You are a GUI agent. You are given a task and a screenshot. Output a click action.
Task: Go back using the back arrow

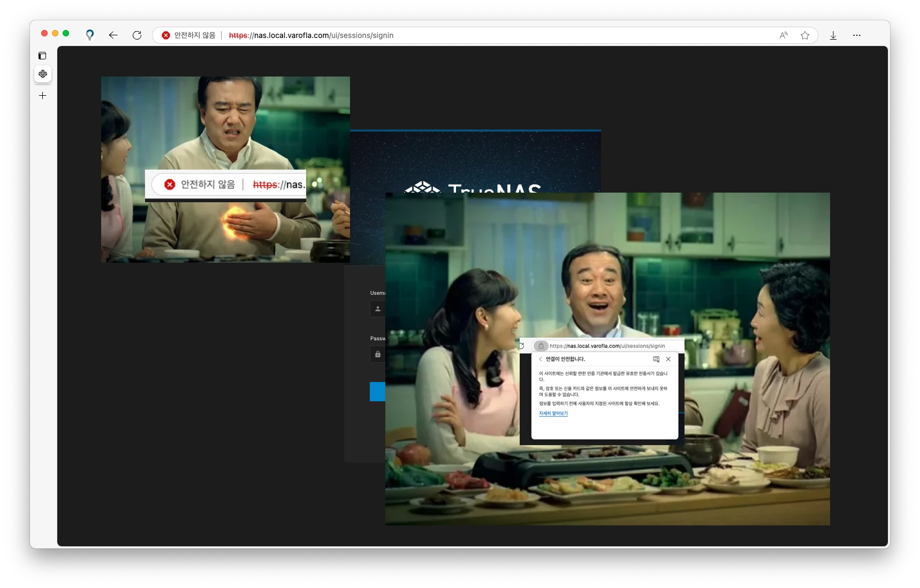[x=113, y=35]
